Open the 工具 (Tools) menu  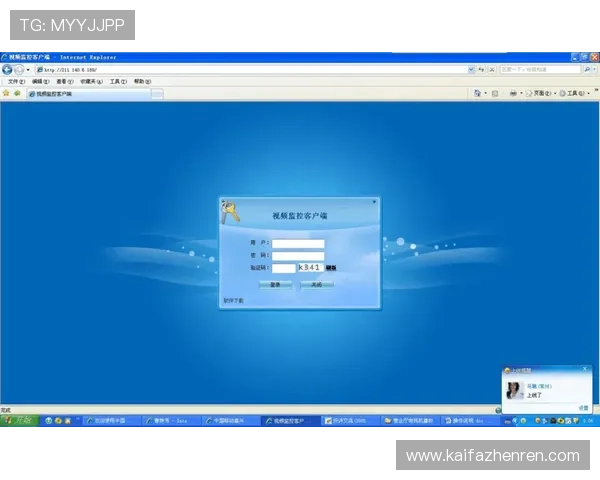tap(118, 81)
